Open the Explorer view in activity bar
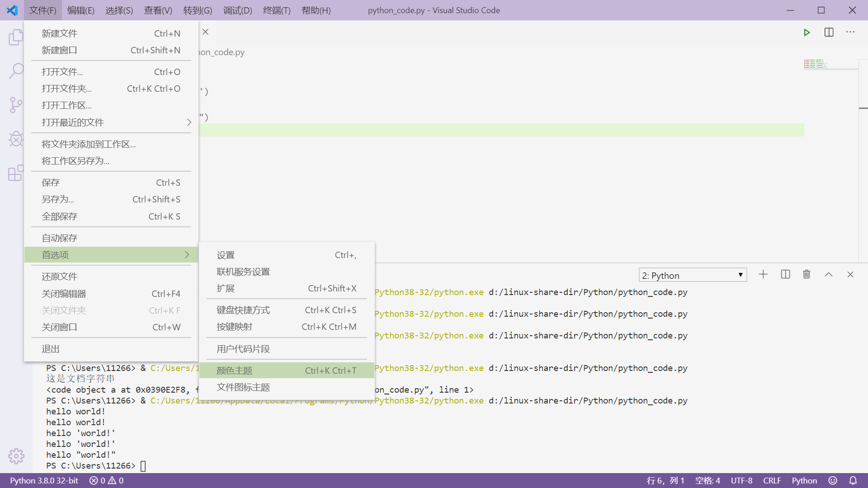 click(16, 37)
